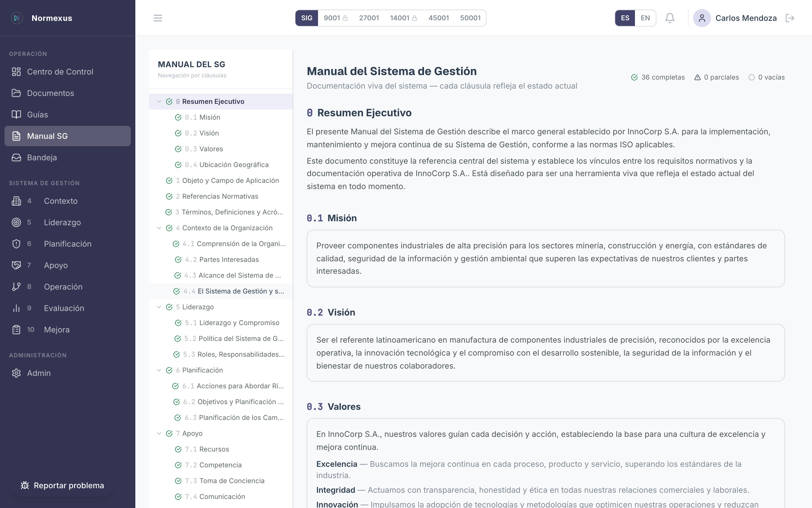The width and height of the screenshot is (812, 508).
Task: Collapse the 7 Apoyo tree node
Action: pos(159,433)
